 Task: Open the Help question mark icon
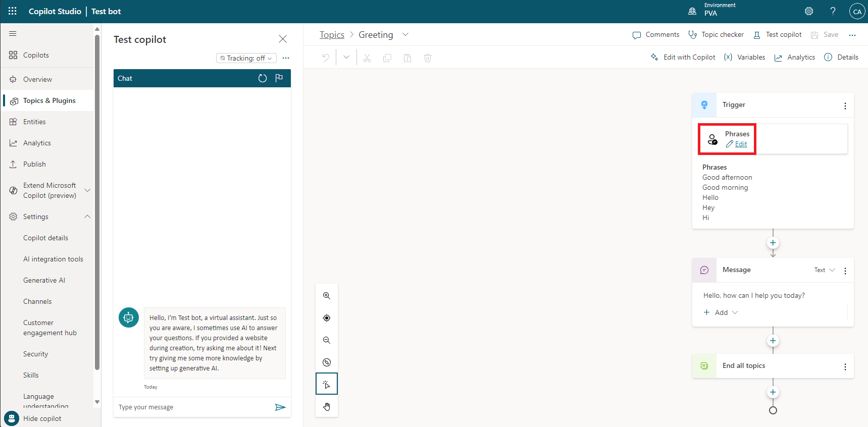pyautogui.click(x=833, y=11)
